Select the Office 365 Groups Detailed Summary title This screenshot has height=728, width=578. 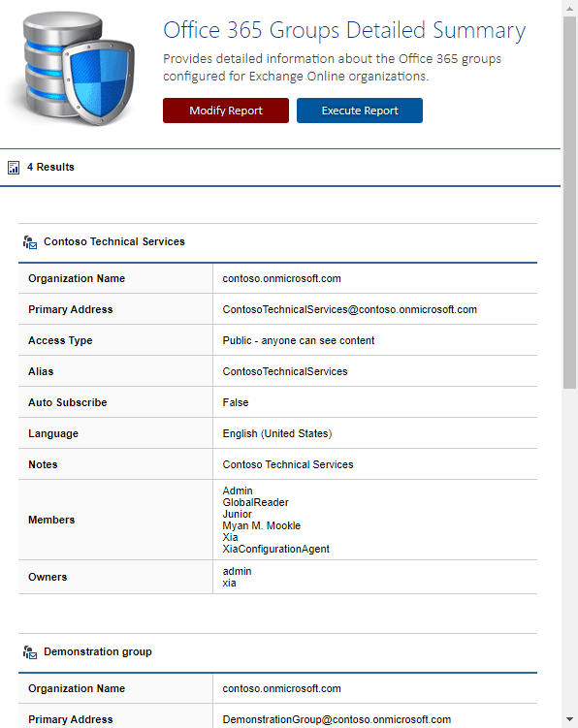[x=344, y=31]
